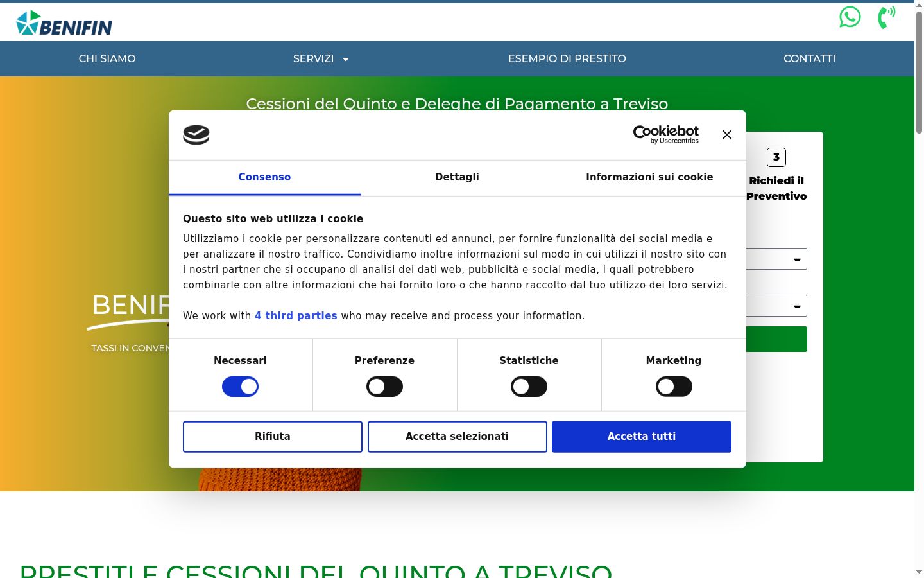
Task: Click the Accetta tutti button
Action: pos(642,437)
